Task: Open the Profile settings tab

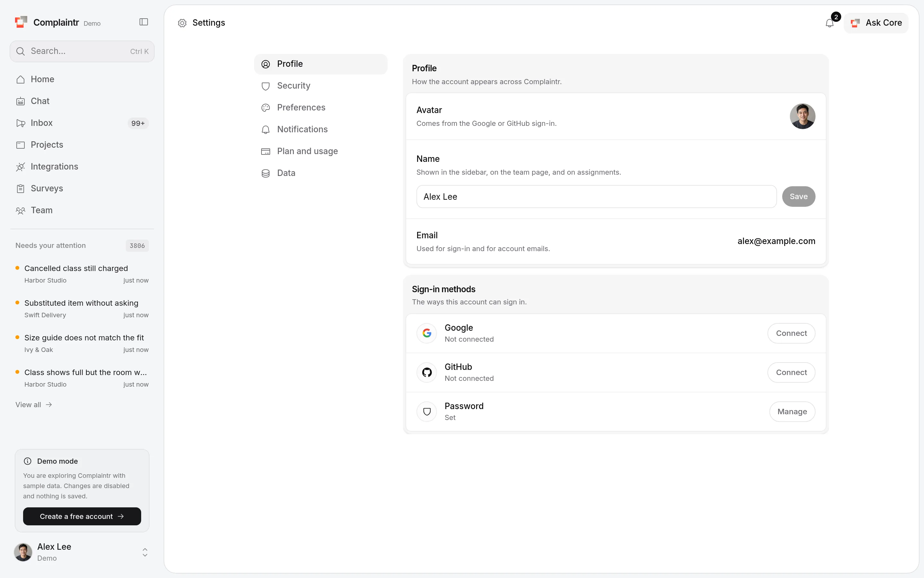Action: (321, 64)
